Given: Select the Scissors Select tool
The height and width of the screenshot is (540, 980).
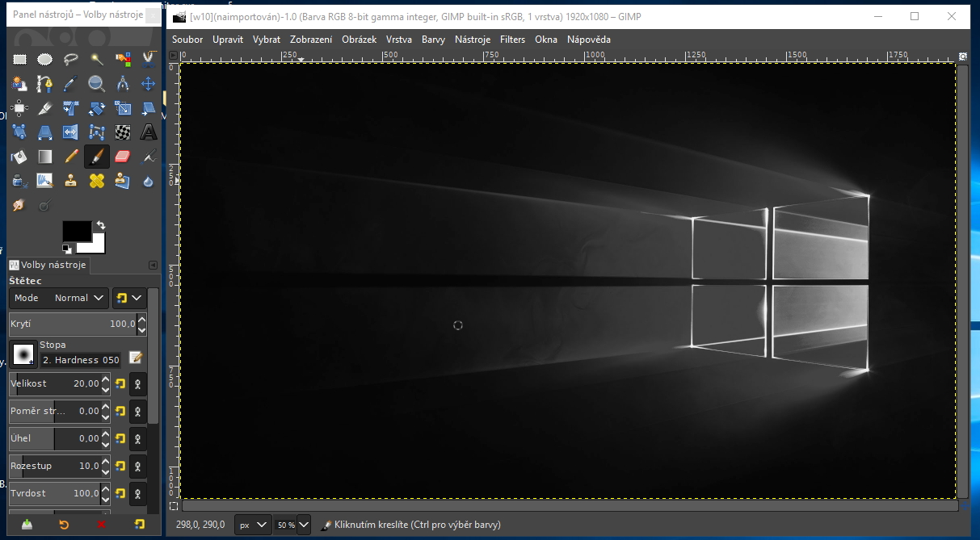Looking at the screenshot, I should pos(149,59).
